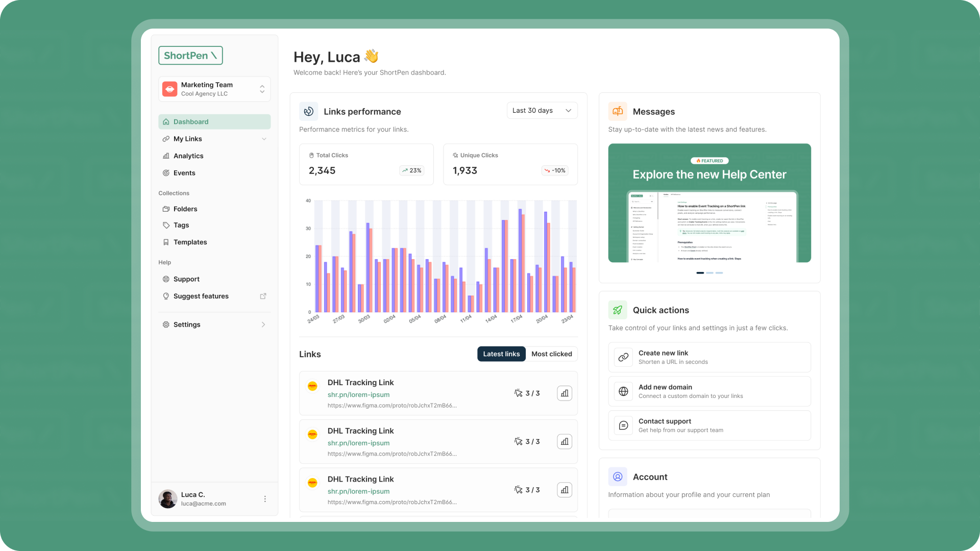
Task: Switch links list to Most clicked
Action: point(552,354)
